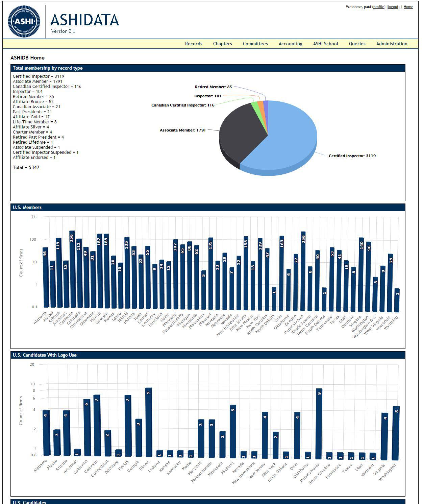Click the New York bar labeled 129

point(260,274)
